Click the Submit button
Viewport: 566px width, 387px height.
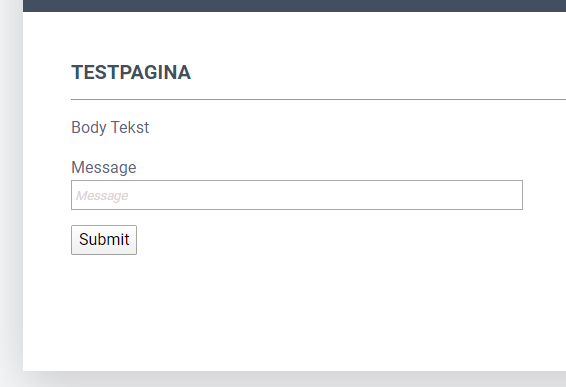click(x=104, y=240)
